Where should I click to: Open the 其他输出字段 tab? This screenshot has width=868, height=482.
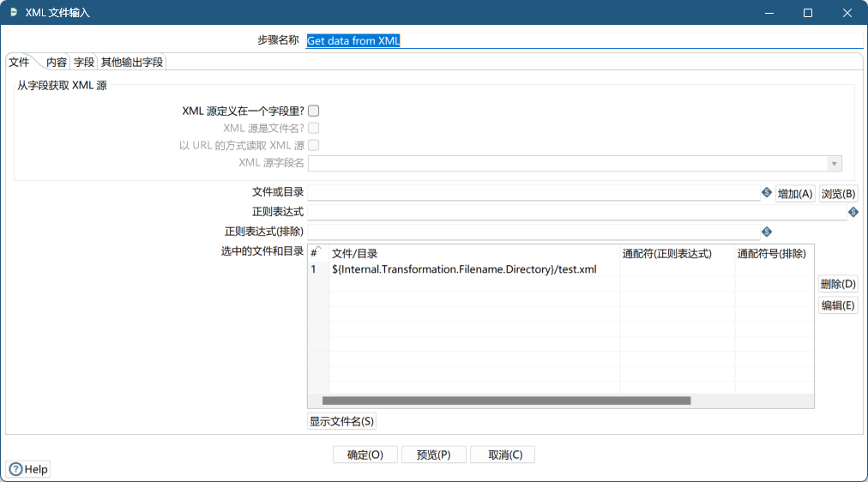pos(131,63)
